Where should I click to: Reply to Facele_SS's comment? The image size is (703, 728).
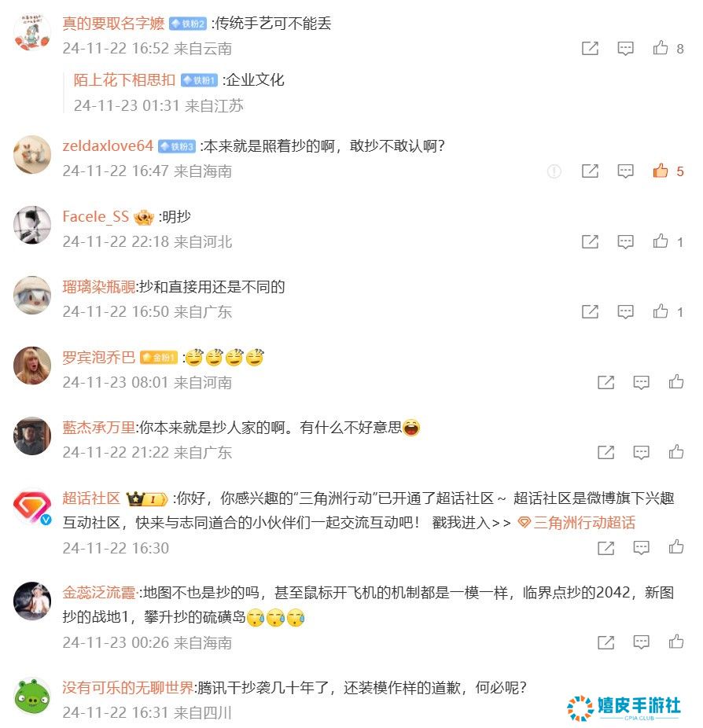point(625,242)
